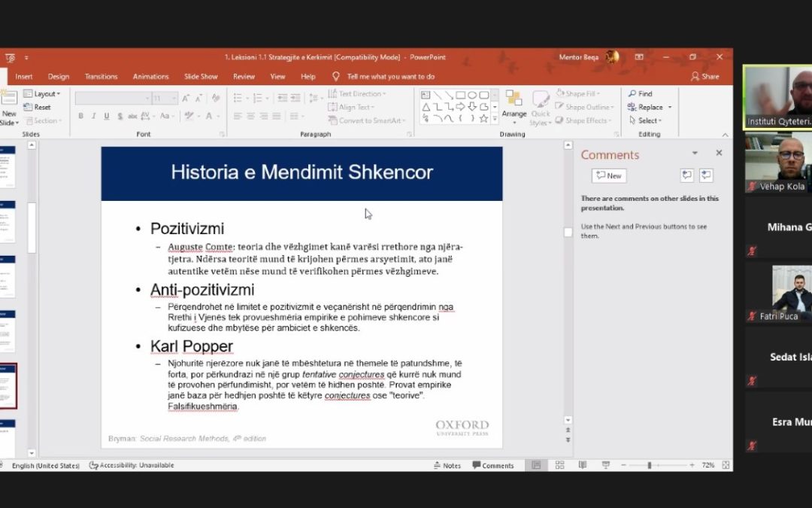
Task: Switch to the Animations ribbon tab
Action: tap(150, 76)
